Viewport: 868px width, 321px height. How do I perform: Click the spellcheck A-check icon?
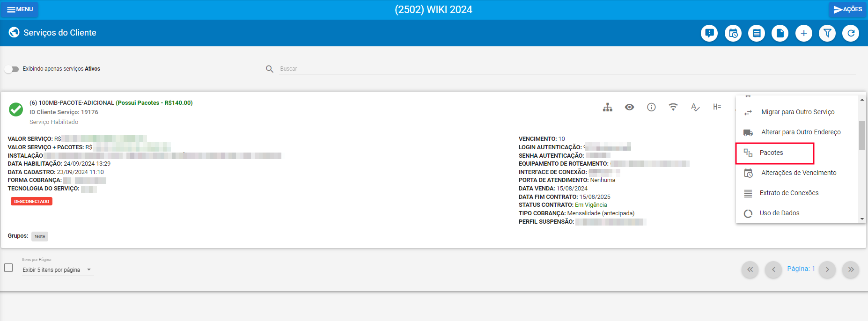(695, 107)
